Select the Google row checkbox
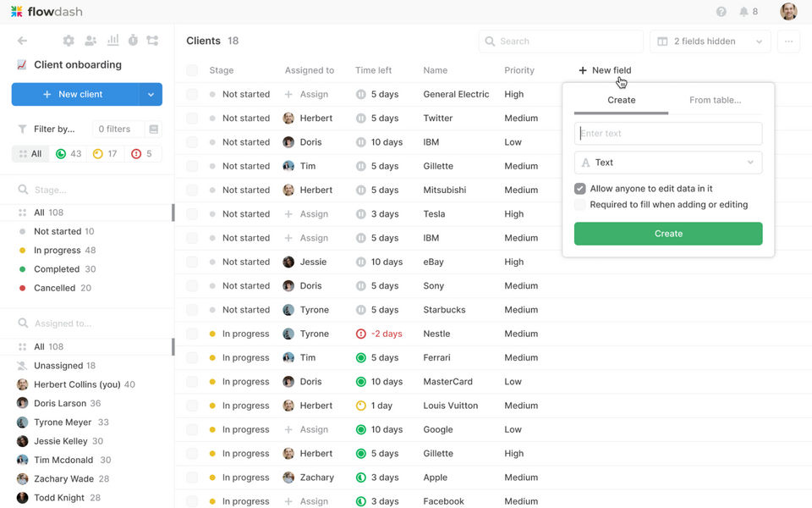 [x=192, y=430]
